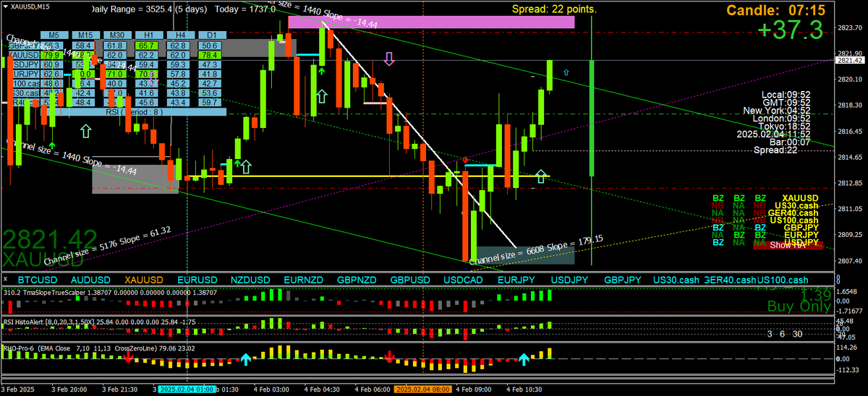This screenshot has width=868, height=396.
Task: Open US30.cash from the symbol bar
Action: (676, 280)
